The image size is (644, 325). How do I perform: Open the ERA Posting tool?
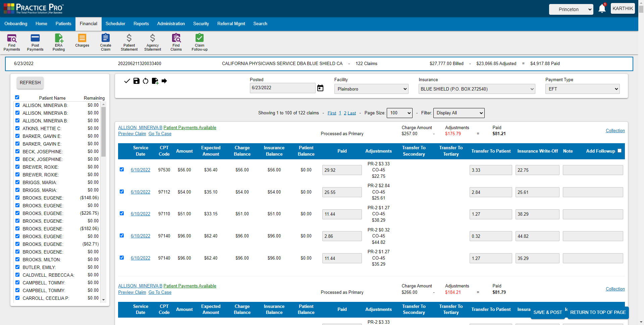coord(58,42)
